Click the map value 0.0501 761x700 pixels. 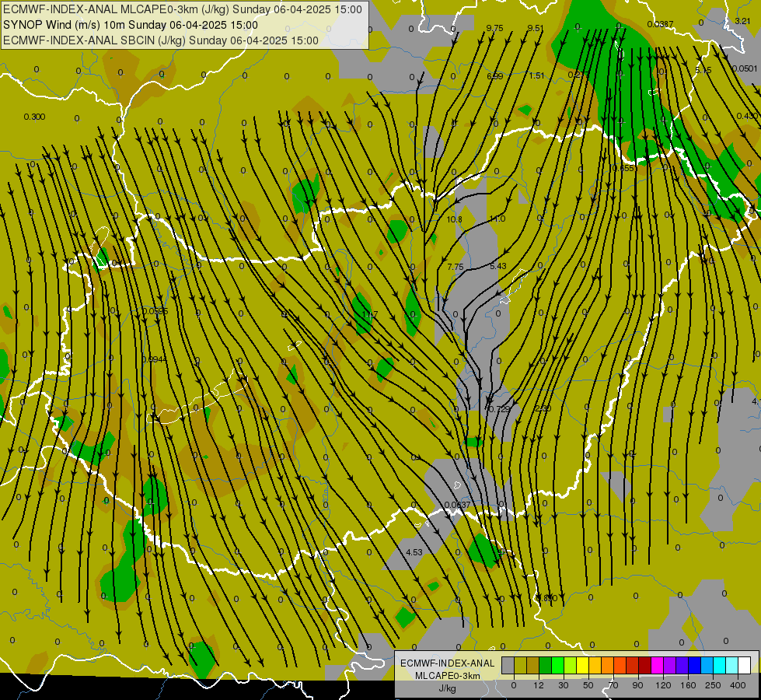[745, 68]
